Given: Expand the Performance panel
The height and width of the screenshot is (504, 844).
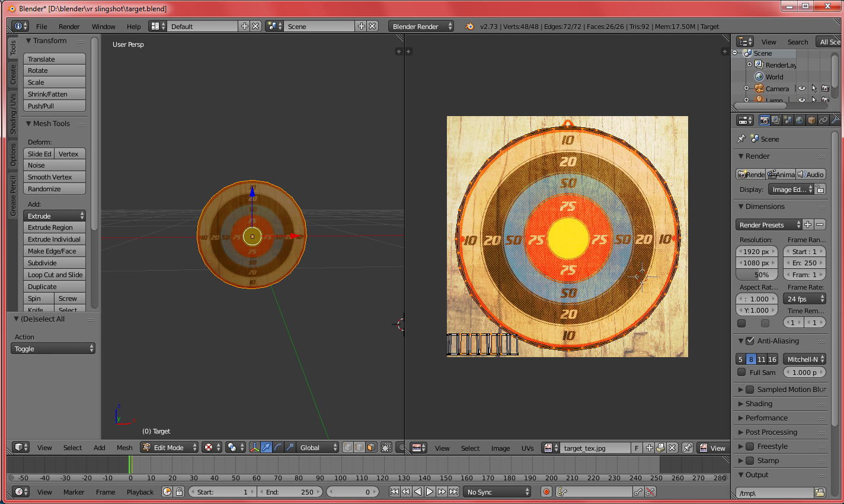Looking at the screenshot, I should [x=766, y=418].
